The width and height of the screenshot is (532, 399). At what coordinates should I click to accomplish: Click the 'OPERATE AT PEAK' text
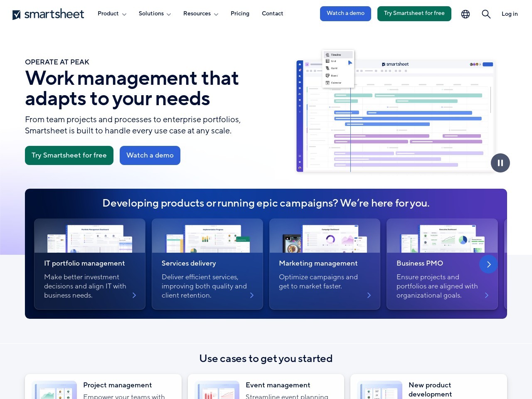[57, 62]
